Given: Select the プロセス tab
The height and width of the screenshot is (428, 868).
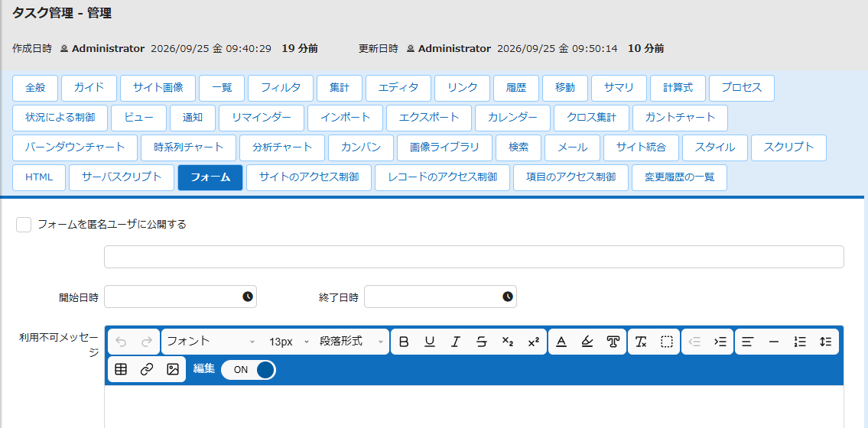Looking at the screenshot, I should 742,88.
